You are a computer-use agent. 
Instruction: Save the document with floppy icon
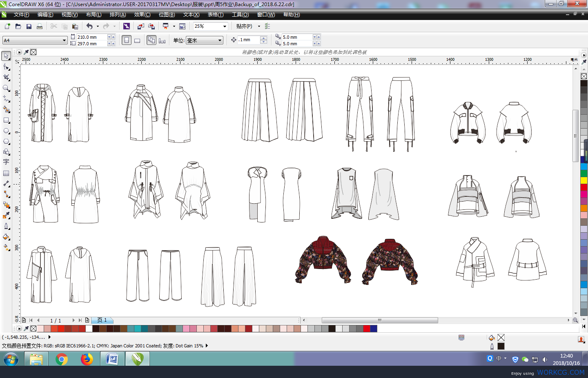pos(29,26)
